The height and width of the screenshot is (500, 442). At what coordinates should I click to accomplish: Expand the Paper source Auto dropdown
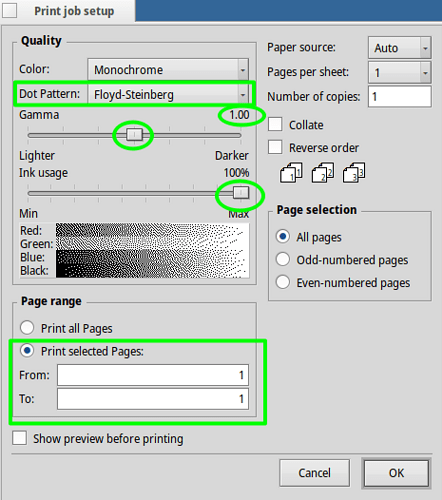400,48
